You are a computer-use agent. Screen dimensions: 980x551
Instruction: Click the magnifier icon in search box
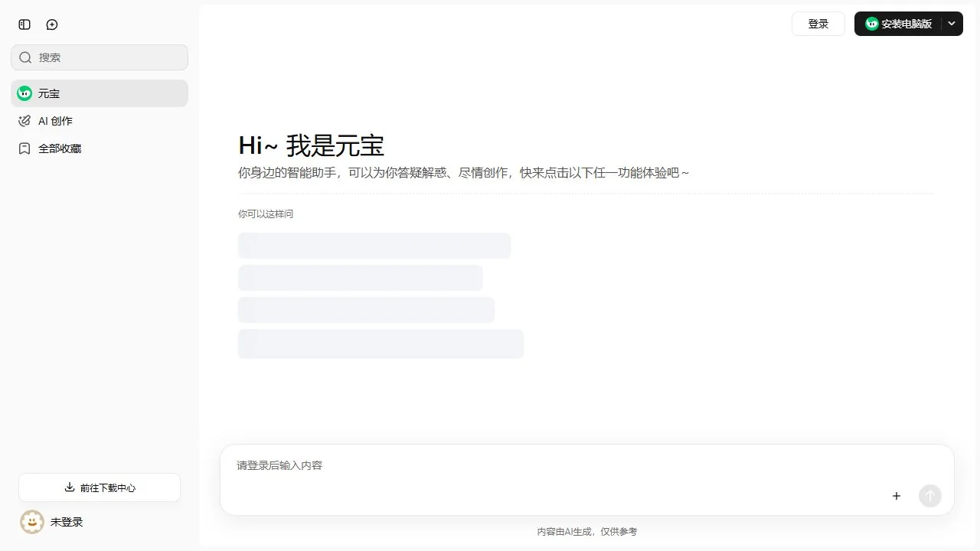click(25, 57)
